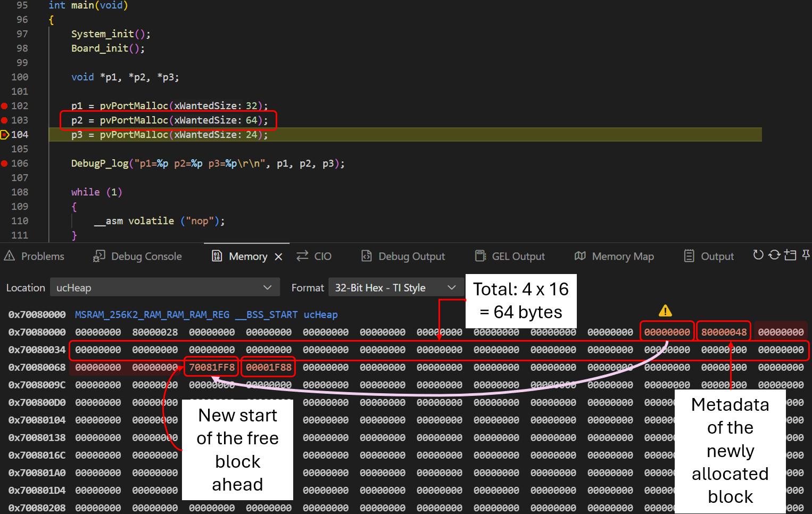Toggle the breakpoint on line 106
This screenshot has height=514, width=812.
pos(4,163)
